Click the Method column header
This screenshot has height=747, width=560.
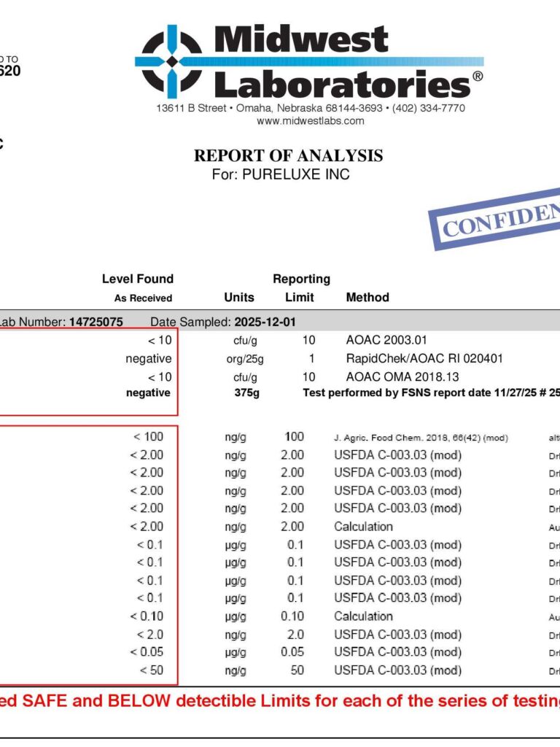[x=367, y=298]
